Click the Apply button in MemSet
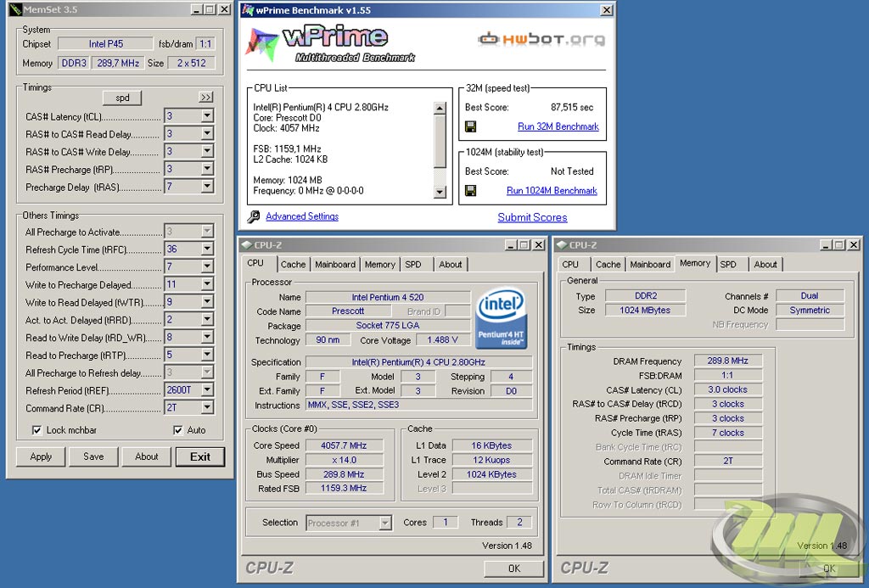This screenshot has width=869, height=588. (41, 456)
